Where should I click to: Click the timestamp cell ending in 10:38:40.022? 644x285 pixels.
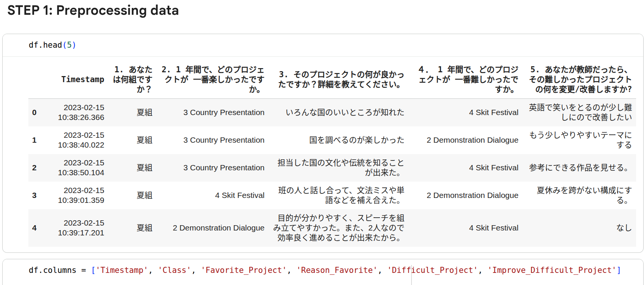click(x=81, y=140)
